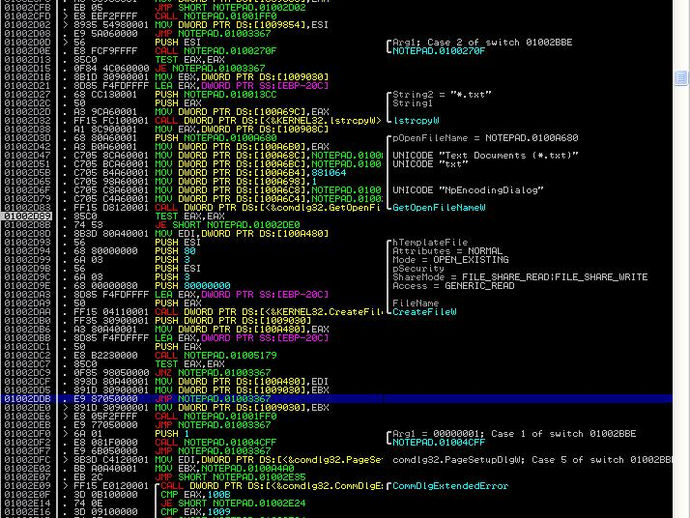
Task: Select 'MOV DWORD PTR DS:[100A480],EDI' row
Action: pyautogui.click(x=242, y=382)
